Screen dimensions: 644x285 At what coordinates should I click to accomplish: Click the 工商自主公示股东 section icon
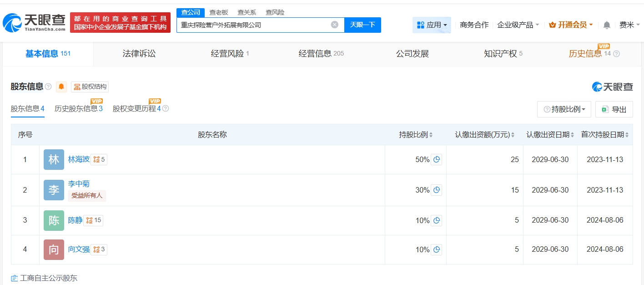14,278
